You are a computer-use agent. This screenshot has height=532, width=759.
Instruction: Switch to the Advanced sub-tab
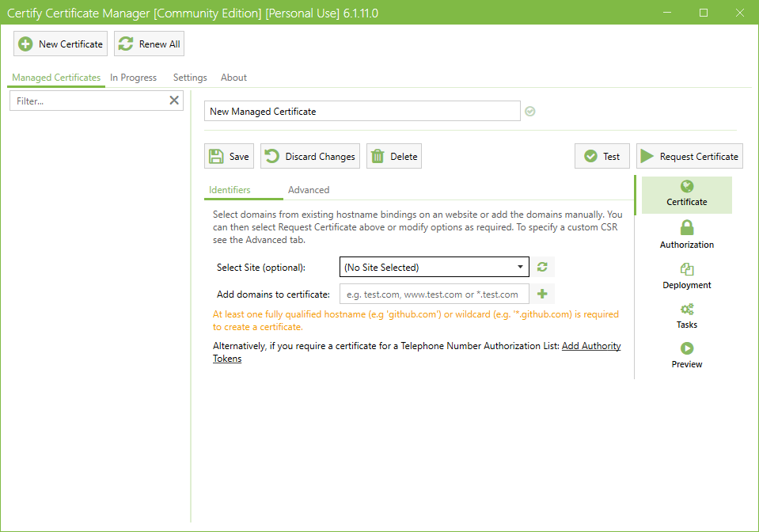pyautogui.click(x=309, y=190)
